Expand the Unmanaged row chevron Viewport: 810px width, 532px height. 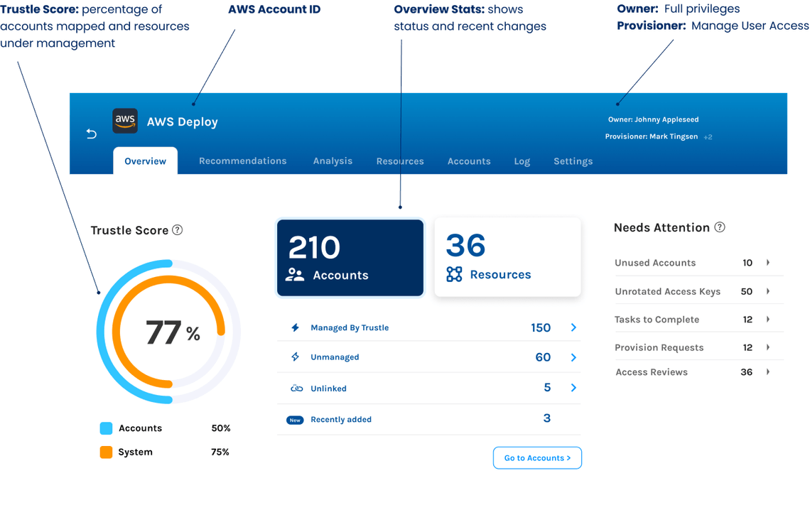(573, 357)
